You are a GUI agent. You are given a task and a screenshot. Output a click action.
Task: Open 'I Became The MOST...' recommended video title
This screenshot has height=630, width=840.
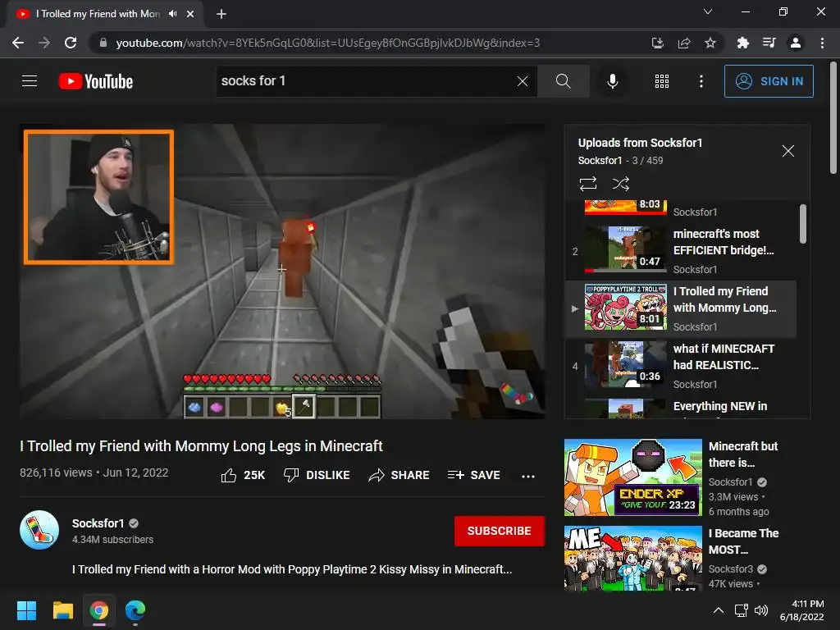click(x=743, y=541)
